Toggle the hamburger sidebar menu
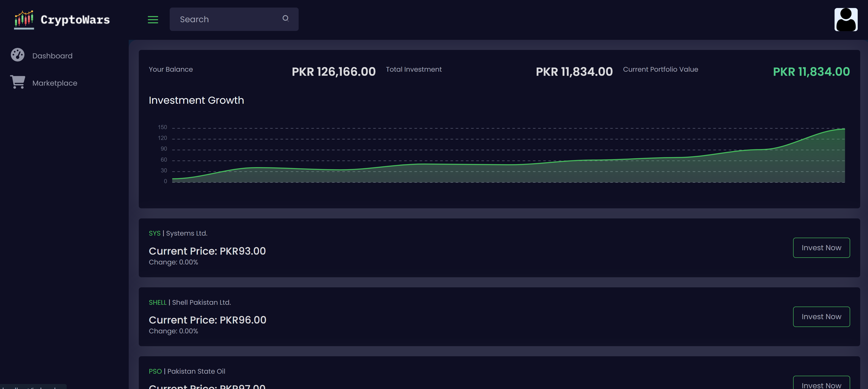 [x=153, y=19]
